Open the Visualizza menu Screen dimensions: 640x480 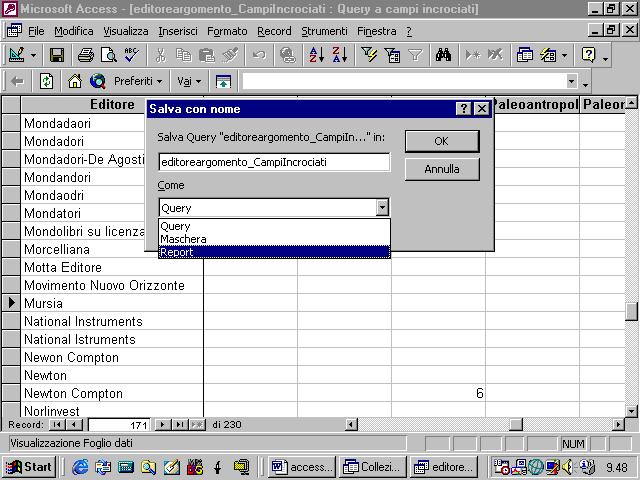click(x=126, y=31)
